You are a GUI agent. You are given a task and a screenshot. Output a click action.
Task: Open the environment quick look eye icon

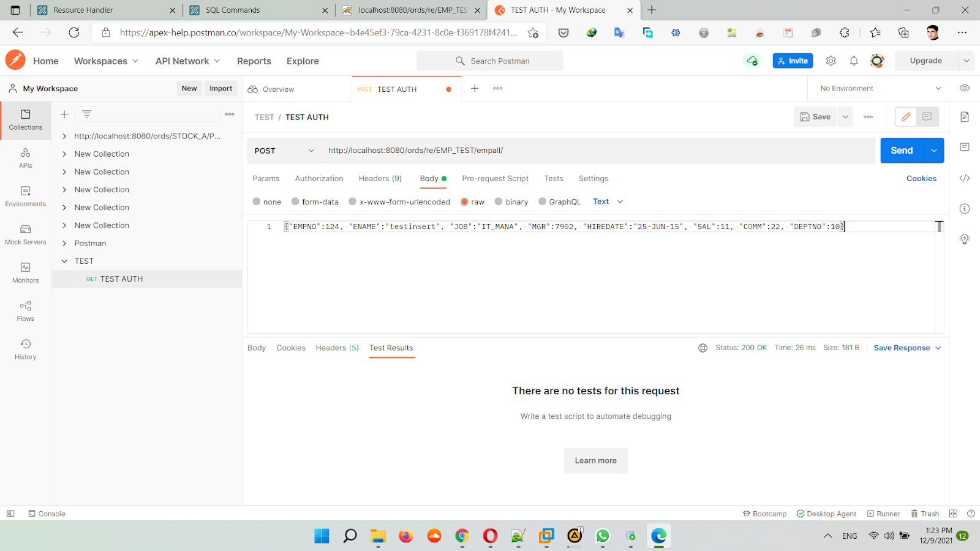coord(965,88)
